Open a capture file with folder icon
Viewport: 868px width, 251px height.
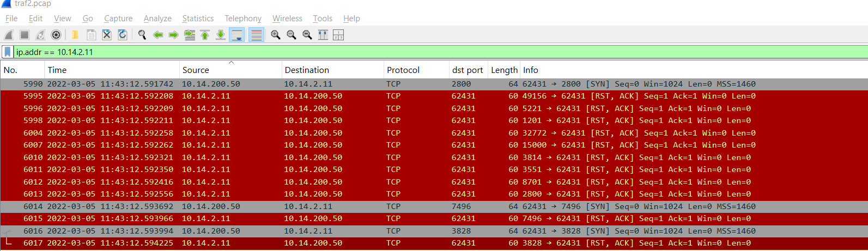point(75,35)
